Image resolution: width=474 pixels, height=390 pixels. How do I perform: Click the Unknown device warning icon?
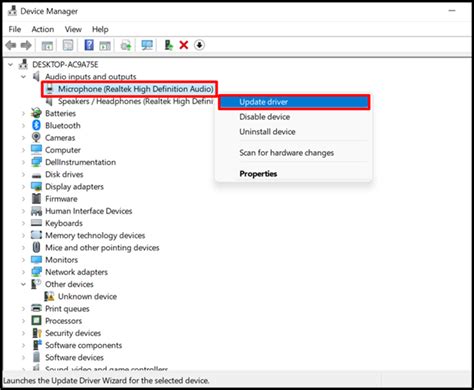pos(49,296)
